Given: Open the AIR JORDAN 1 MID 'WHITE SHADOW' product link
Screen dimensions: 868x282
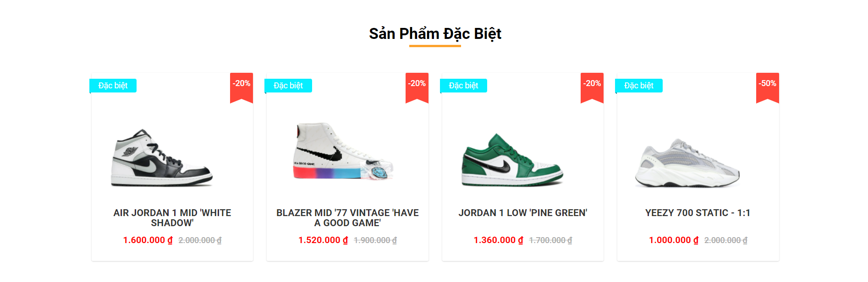Looking at the screenshot, I should pos(172,218).
